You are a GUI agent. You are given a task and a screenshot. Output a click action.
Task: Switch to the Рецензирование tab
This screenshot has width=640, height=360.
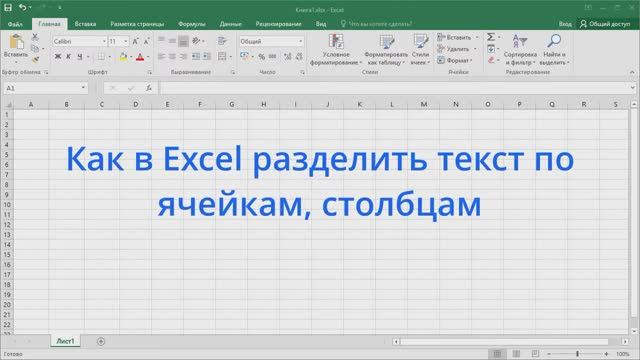coord(278,24)
